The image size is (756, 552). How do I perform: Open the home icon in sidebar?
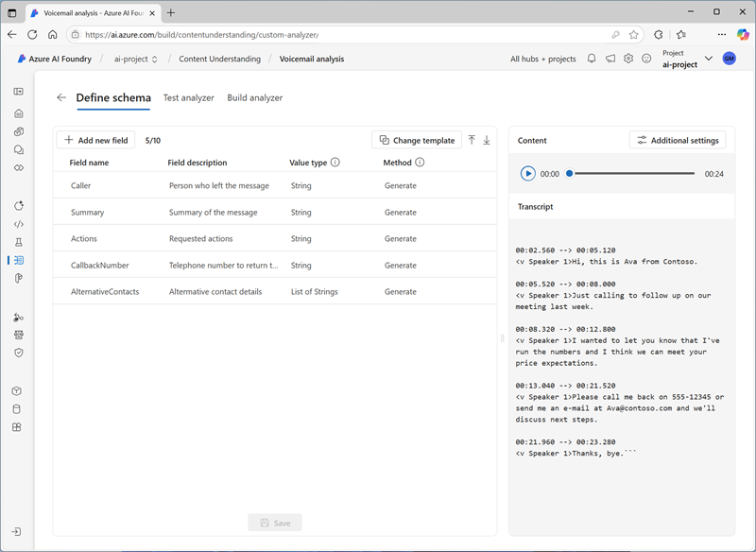(x=18, y=113)
